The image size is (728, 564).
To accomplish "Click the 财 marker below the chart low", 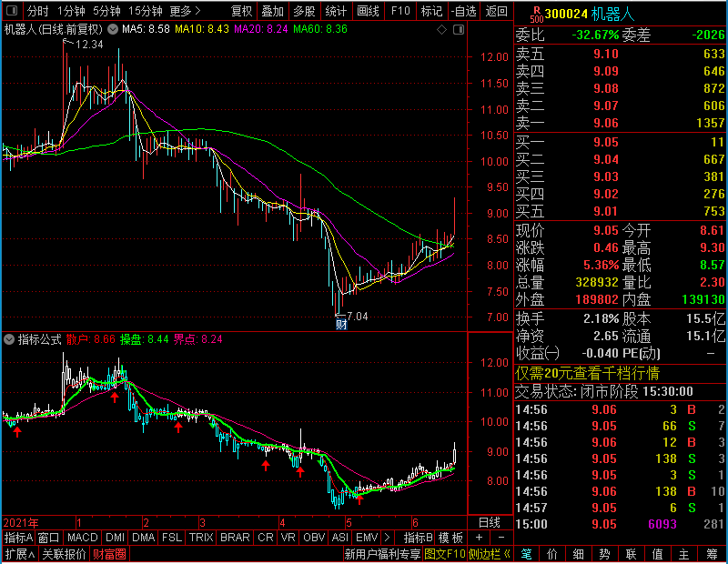I will point(341,325).
